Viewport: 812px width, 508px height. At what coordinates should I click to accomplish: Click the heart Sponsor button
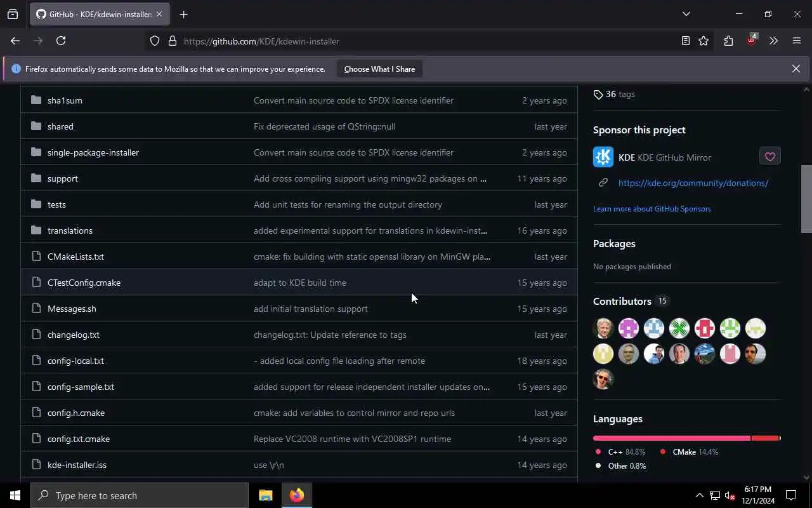click(x=770, y=157)
